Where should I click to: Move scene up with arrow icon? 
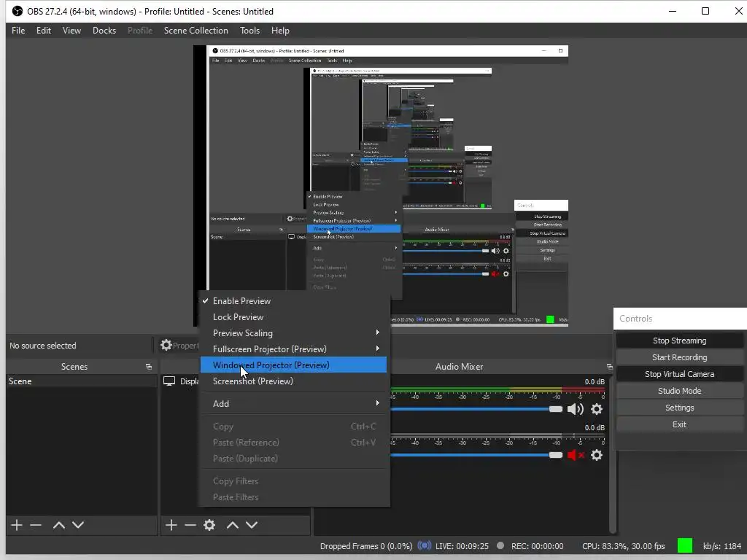pyautogui.click(x=59, y=525)
